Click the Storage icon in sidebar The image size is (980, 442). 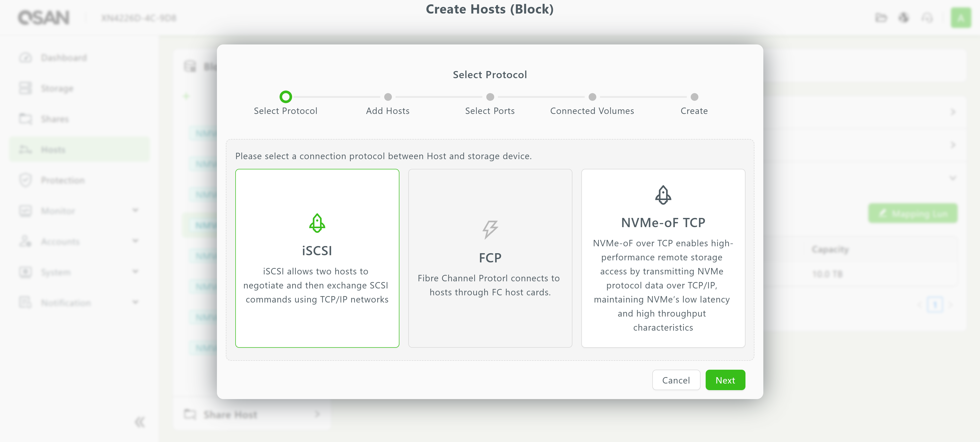tap(26, 88)
